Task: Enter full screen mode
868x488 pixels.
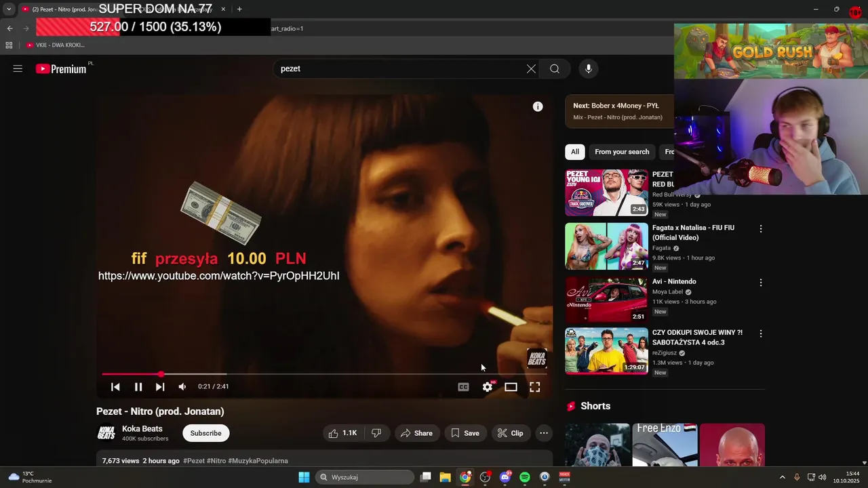Action: pos(535,386)
